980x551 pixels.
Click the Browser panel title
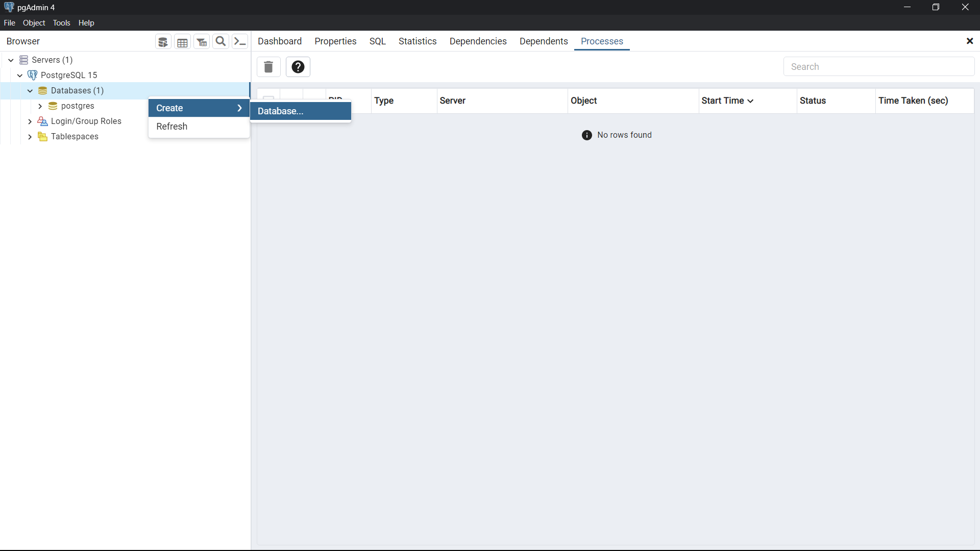pos(23,41)
